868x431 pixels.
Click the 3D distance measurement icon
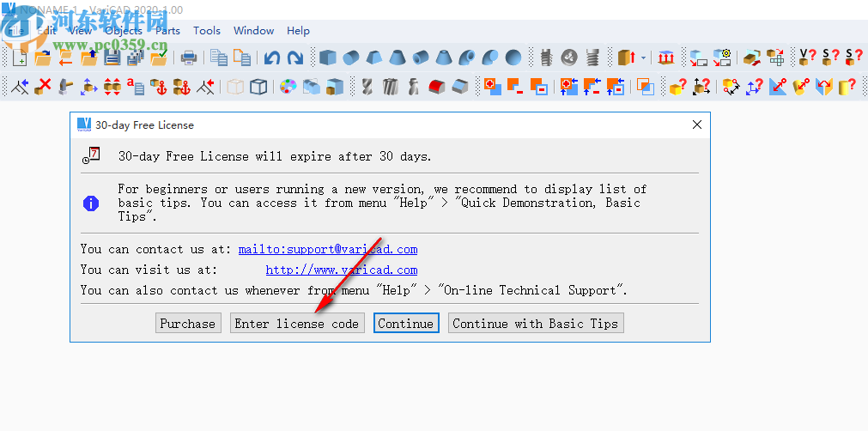[x=731, y=87]
